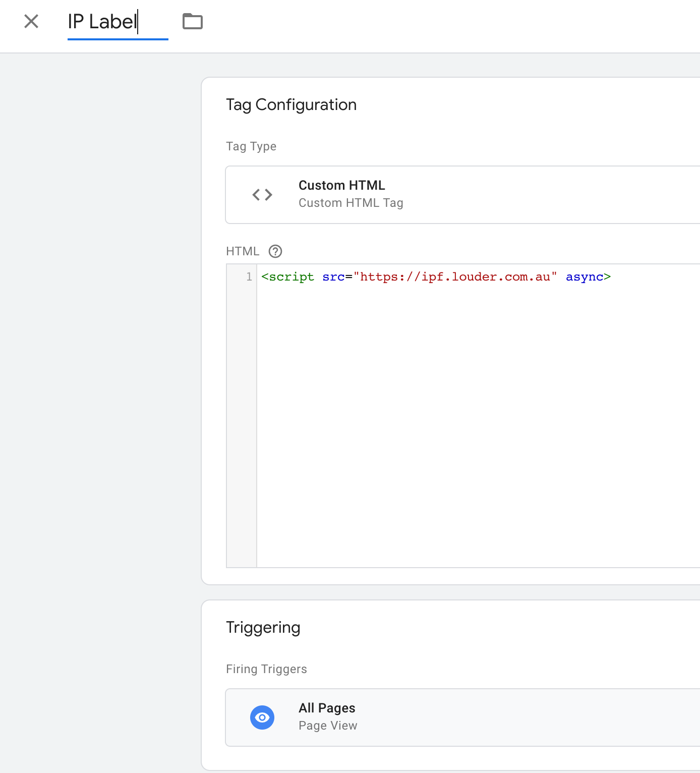The width and height of the screenshot is (700, 773).
Task: Click the async attribute in the code
Action: [x=584, y=277]
